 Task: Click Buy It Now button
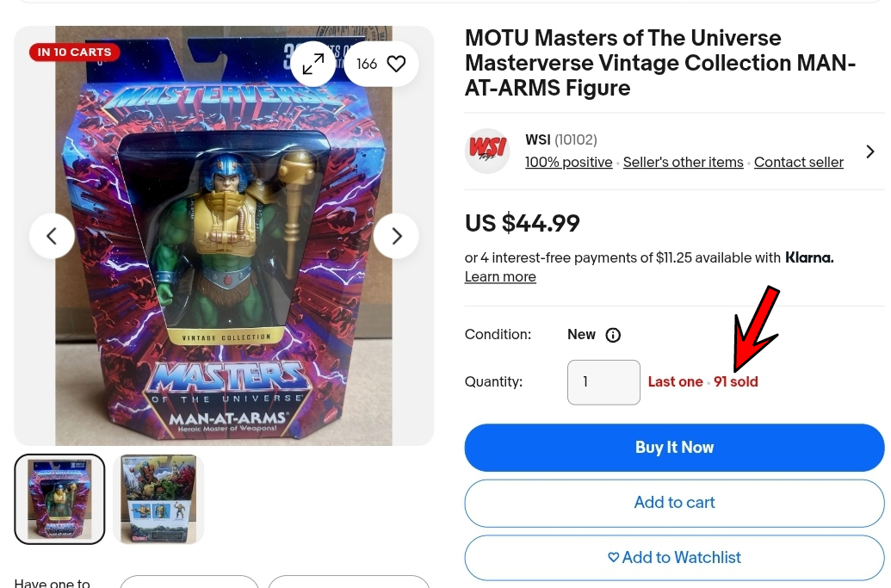coord(675,448)
